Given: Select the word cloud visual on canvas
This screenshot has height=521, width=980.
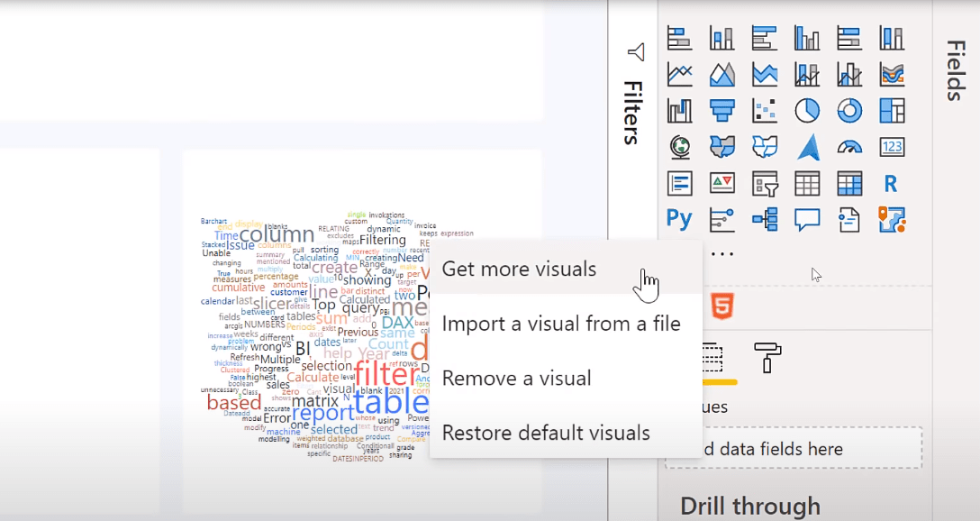Looking at the screenshot, I should pos(314,336).
